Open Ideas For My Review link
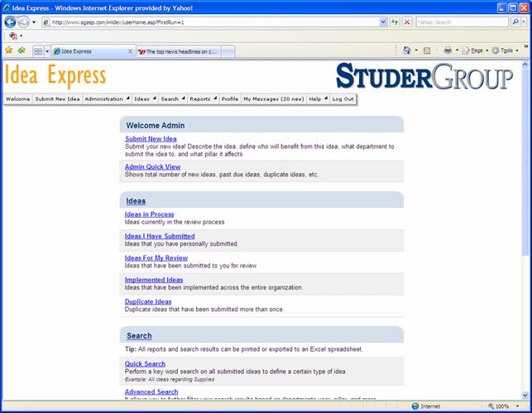Viewport: 532px width, 413px height. (156, 258)
